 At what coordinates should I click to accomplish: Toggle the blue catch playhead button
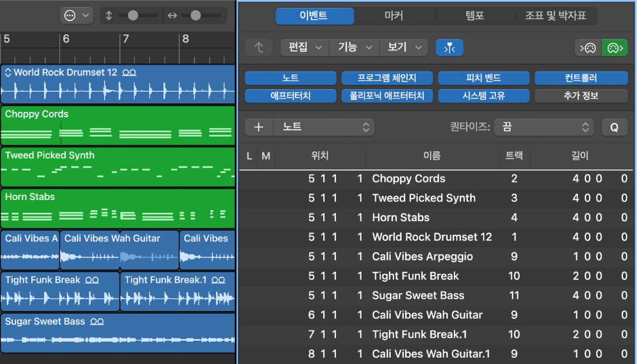[449, 48]
